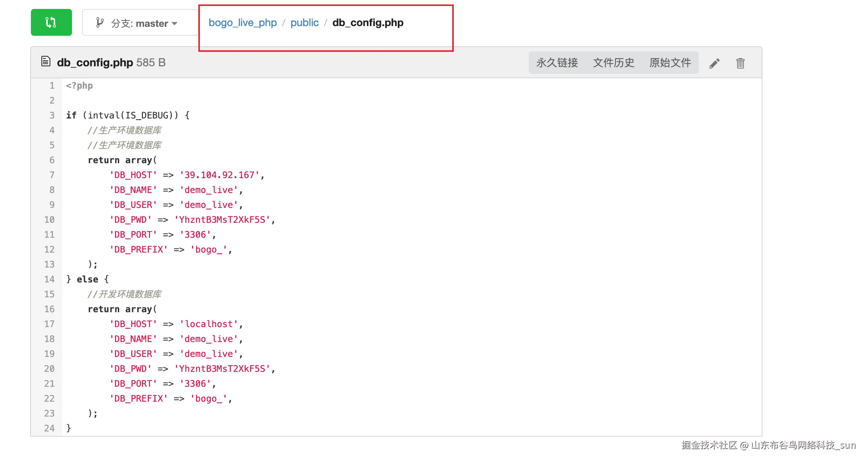Click the file document icon beside db_config.php
The width and height of the screenshot is (868, 462).
[x=45, y=61]
